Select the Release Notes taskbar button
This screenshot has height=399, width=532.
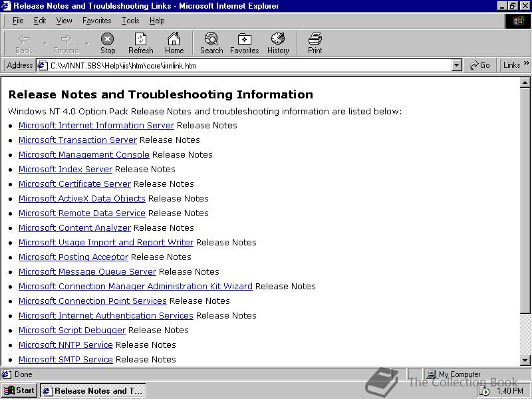93,390
